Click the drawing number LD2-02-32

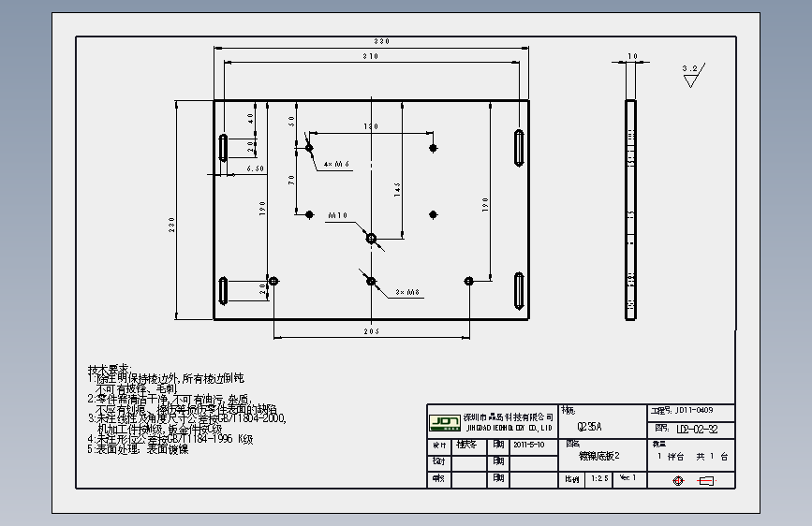tap(697, 430)
